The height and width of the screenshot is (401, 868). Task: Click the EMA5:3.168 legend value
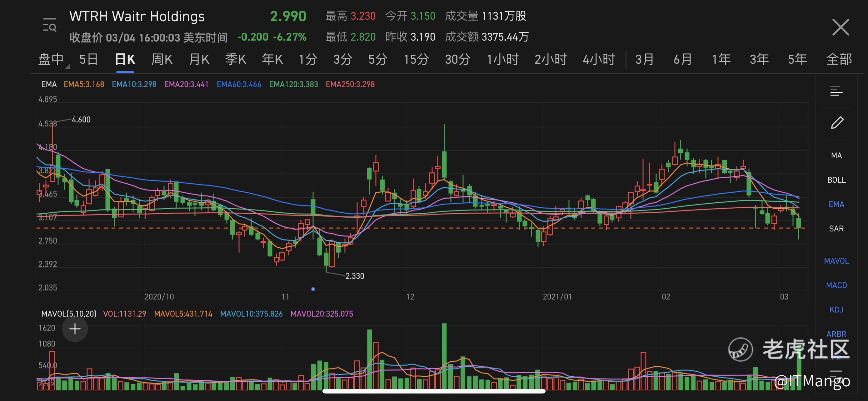(x=84, y=85)
